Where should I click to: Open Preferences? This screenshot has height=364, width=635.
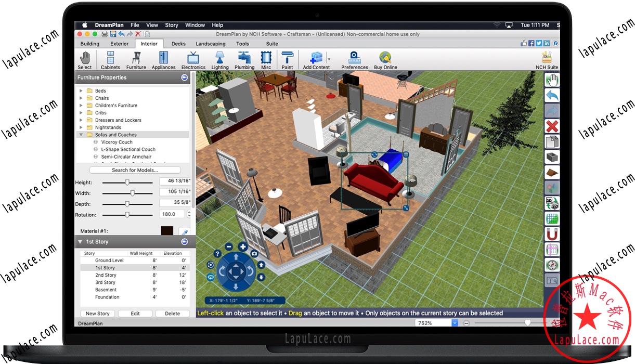click(355, 60)
